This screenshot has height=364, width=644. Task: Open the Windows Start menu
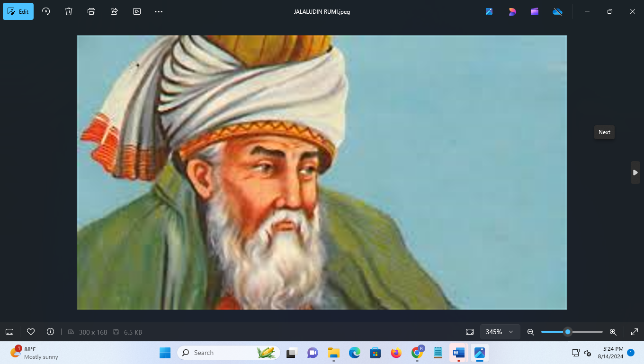click(165, 353)
